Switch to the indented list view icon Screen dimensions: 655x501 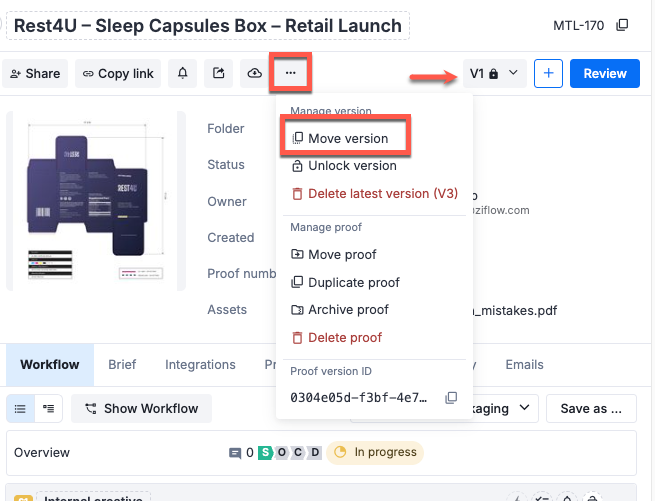point(48,408)
